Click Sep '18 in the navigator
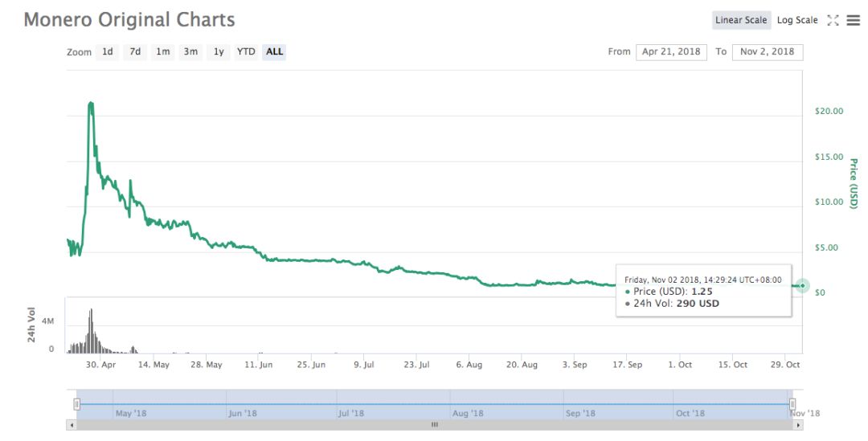 click(x=581, y=414)
